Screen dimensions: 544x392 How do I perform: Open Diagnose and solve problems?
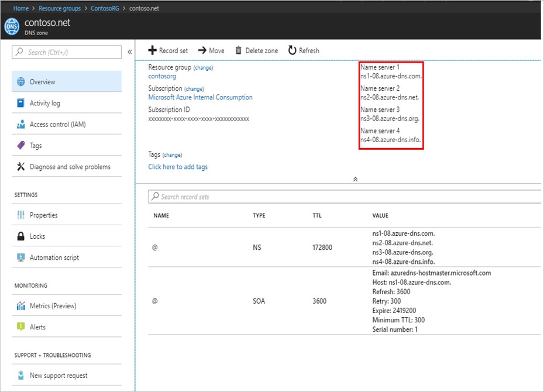point(67,167)
